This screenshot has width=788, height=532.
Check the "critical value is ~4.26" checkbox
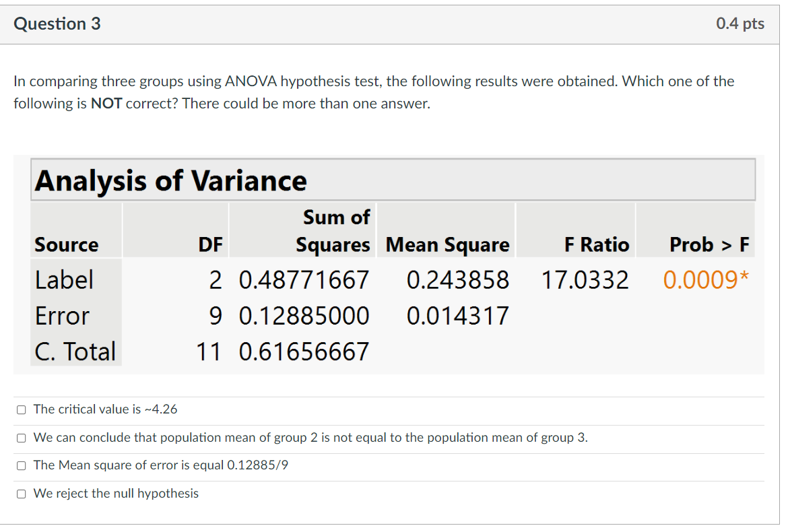21,409
